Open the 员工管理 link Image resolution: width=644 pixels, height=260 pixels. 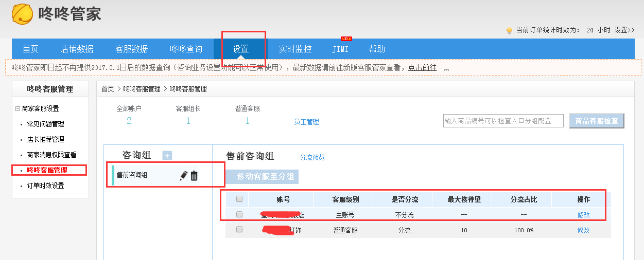pyautogui.click(x=306, y=122)
